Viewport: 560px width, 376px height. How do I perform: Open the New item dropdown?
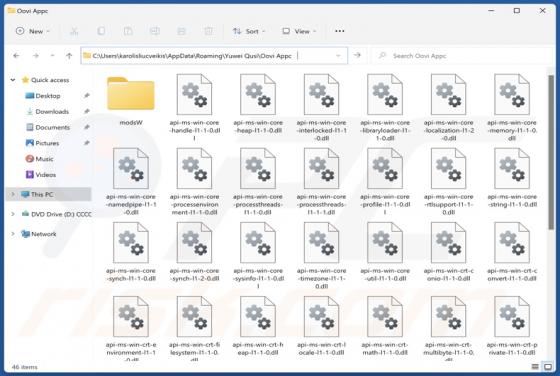tap(33, 31)
